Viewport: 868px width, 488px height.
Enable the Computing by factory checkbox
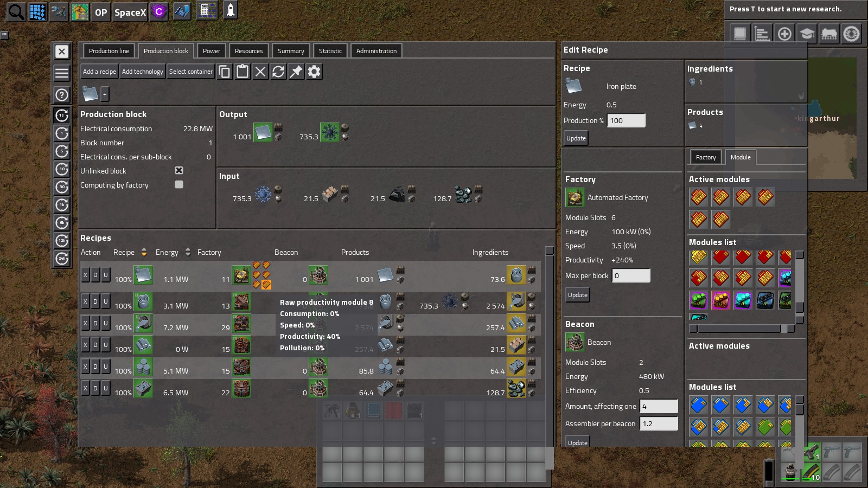[x=179, y=184]
